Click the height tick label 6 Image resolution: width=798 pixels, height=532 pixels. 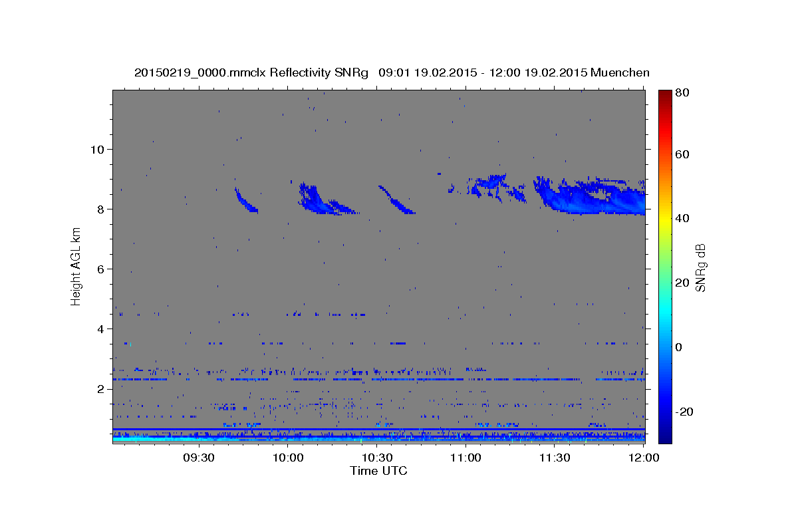(102, 269)
